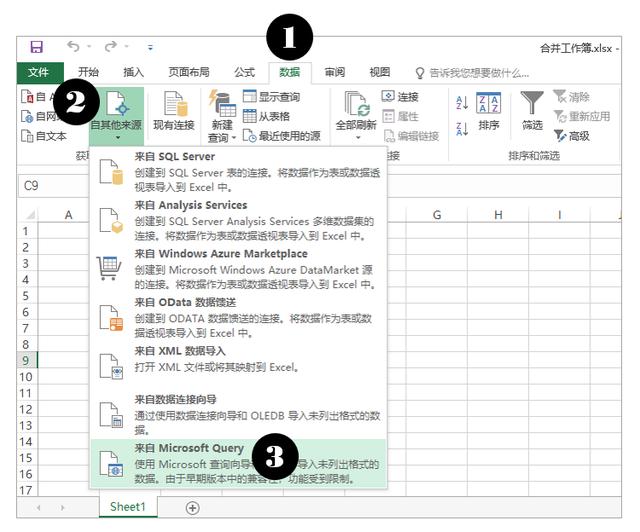Image resolution: width=640 pixels, height=532 pixels.
Task: Select row 16 header
Action: point(27,474)
